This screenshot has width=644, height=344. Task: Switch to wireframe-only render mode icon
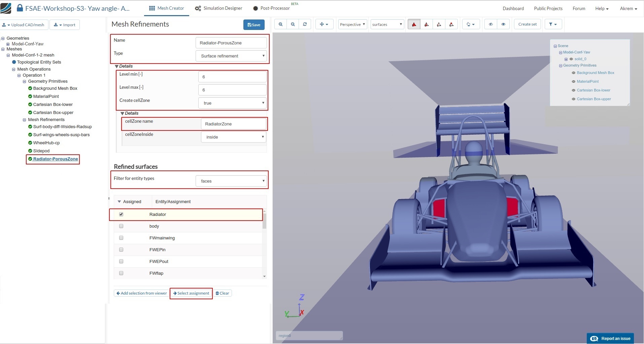pos(439,24)
